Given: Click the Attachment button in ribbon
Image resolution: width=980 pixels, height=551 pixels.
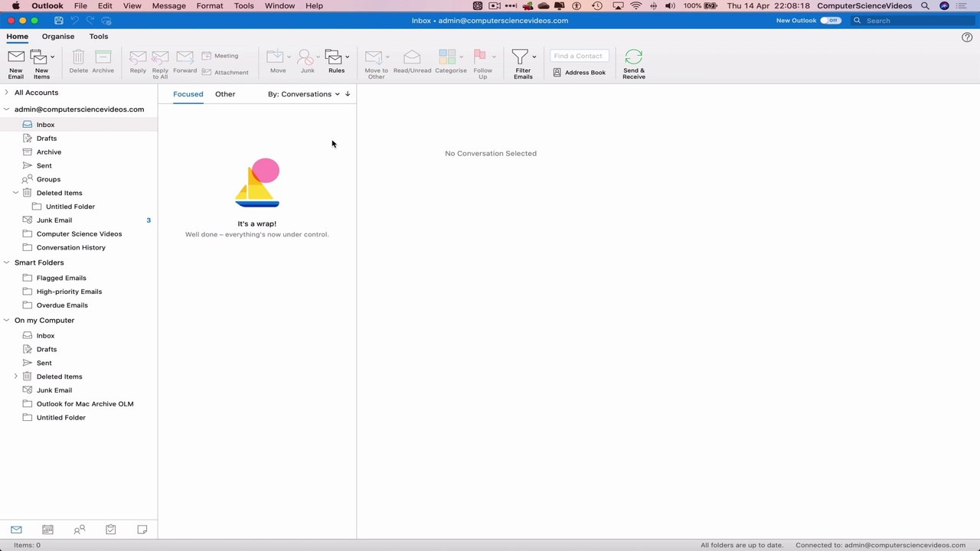Looking at the screenshot, I should point(225,72).
